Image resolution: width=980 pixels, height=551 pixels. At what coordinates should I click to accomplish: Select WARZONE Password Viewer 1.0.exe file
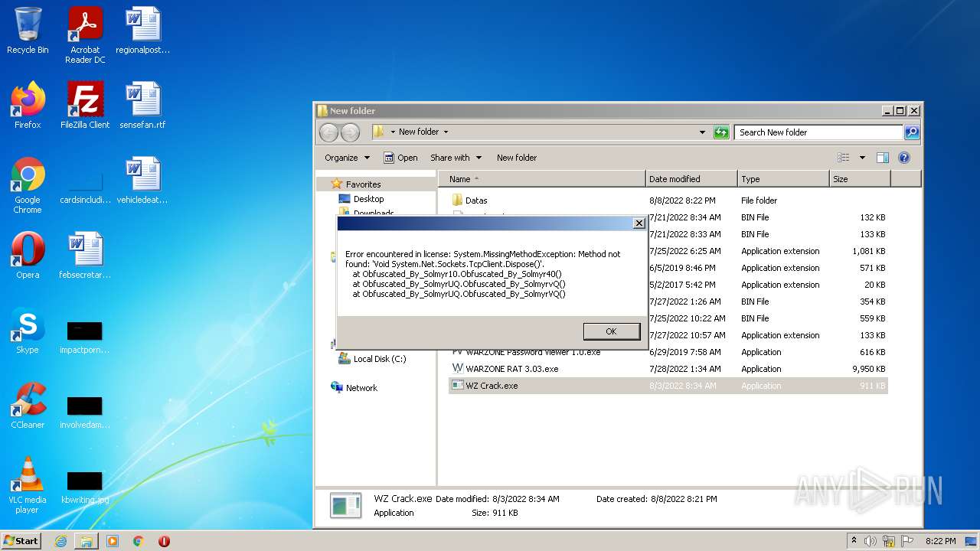tap(668, 353)
